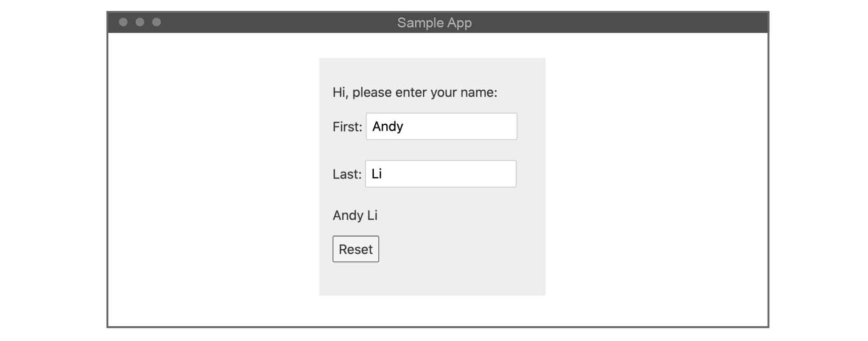Click the Reset button
Screen dimensions: 868x341
click(x=355, y=249)
